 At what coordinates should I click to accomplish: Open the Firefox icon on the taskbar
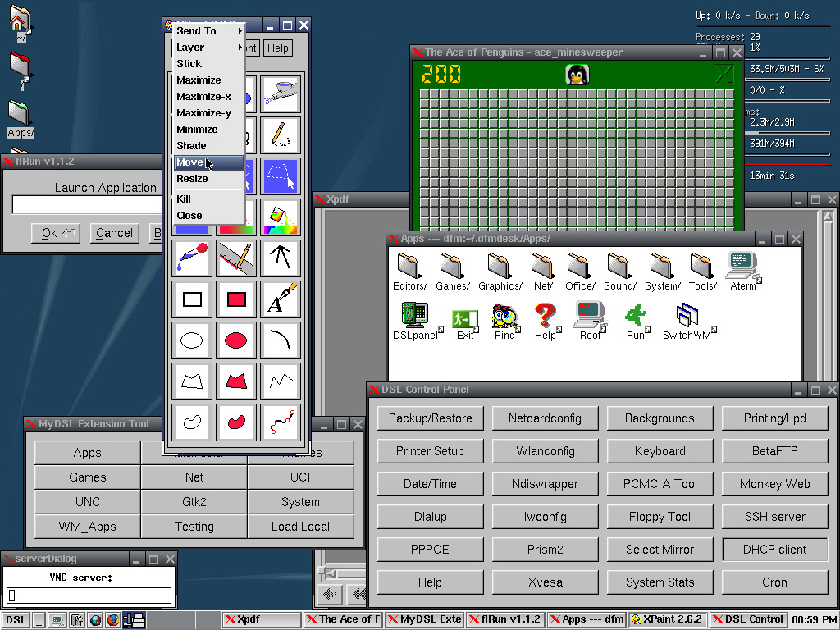click(x=113, y=620)
